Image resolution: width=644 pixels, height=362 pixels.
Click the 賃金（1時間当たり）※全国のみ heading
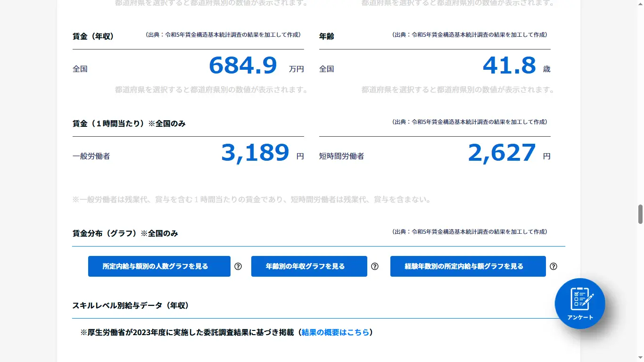click(x=129, y=123)
